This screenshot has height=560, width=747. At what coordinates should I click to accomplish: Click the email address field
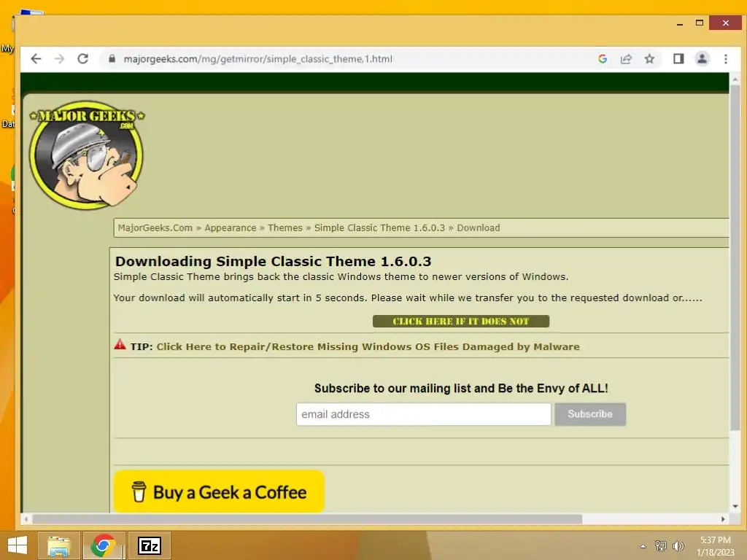[x=424, y=414]
